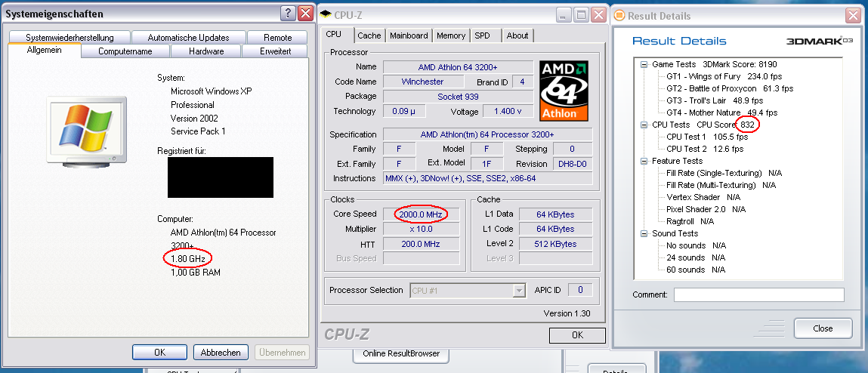868x373 pixels.
Task: Select the CPU Test 2 row
Action: pos(705,149)
